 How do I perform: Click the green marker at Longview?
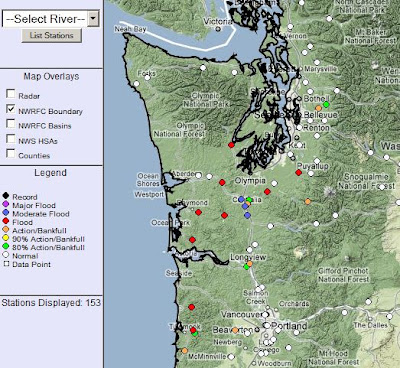(x=246, y=267)
